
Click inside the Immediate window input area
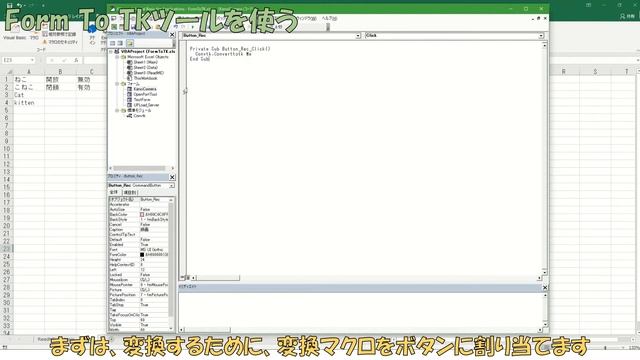(x=361, y=309)
